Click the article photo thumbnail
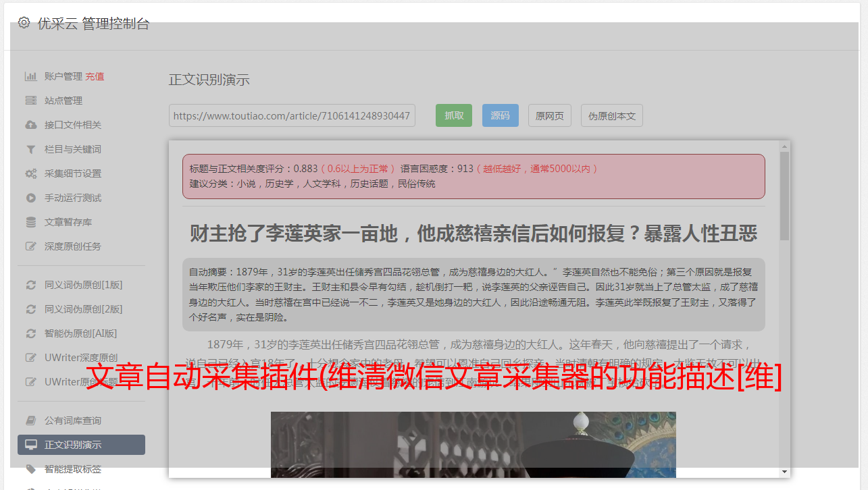 (x=474, y=444)
